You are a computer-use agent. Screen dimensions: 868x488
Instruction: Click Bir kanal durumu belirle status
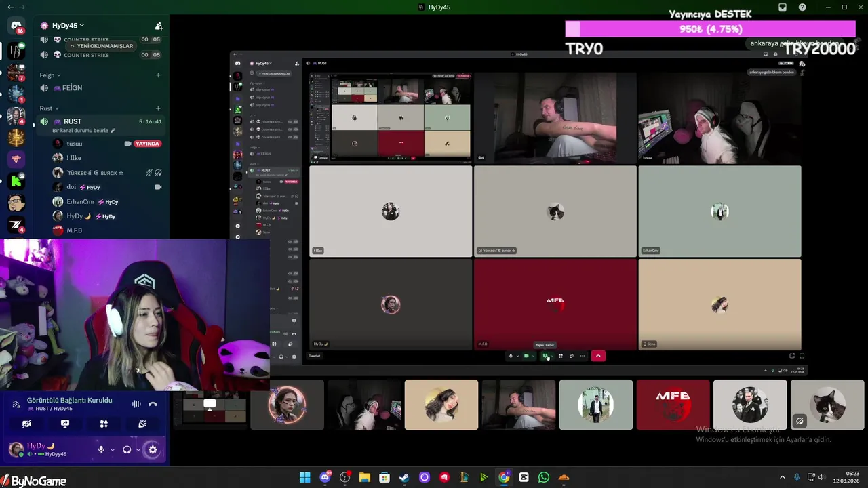[84, 131]
